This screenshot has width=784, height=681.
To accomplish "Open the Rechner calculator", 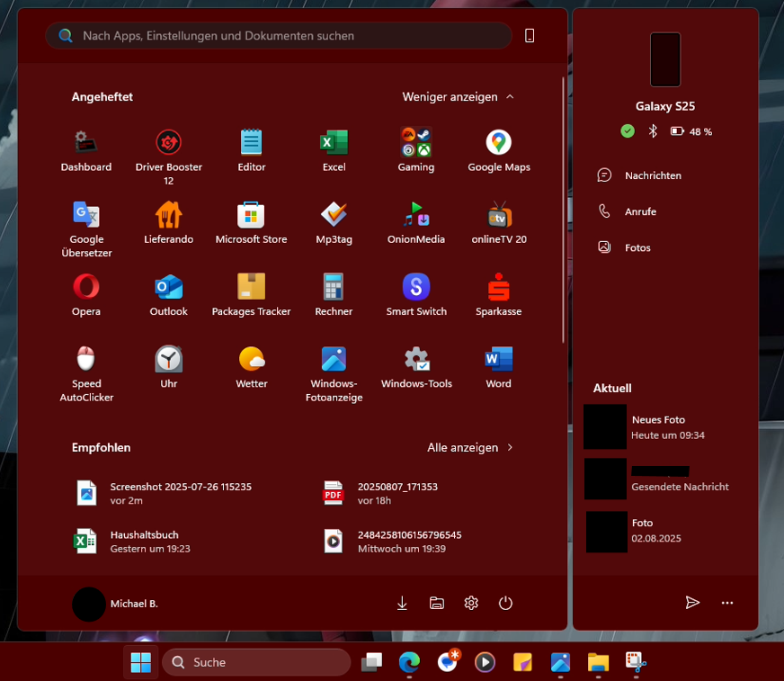I will coord(334,295).
